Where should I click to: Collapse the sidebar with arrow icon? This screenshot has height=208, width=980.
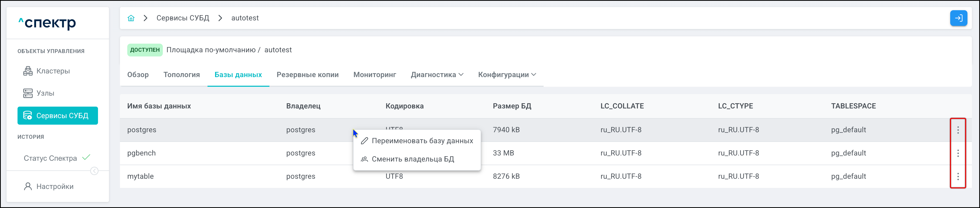point(94,171)
